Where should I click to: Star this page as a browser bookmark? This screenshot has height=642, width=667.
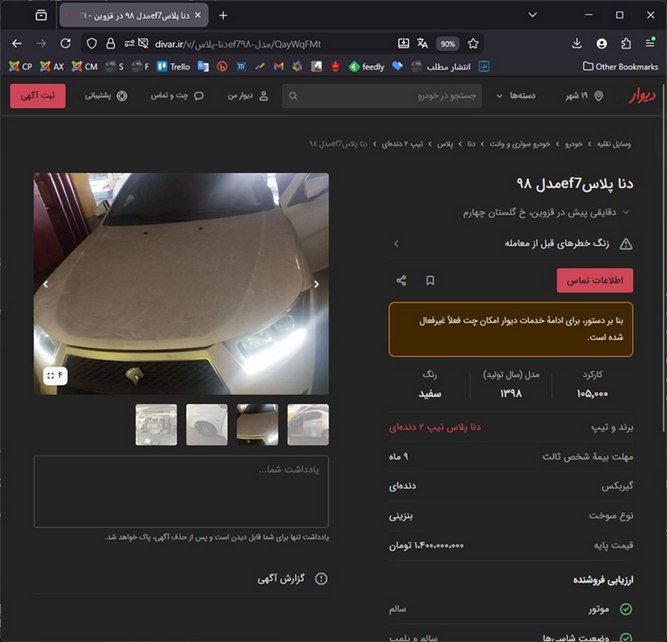click(x=473, y=44)
